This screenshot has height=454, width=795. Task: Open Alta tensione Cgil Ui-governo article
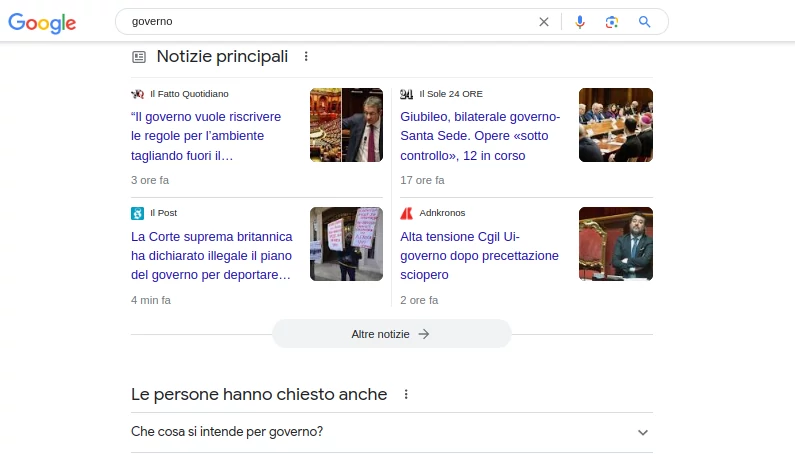(x=479, y=256)
